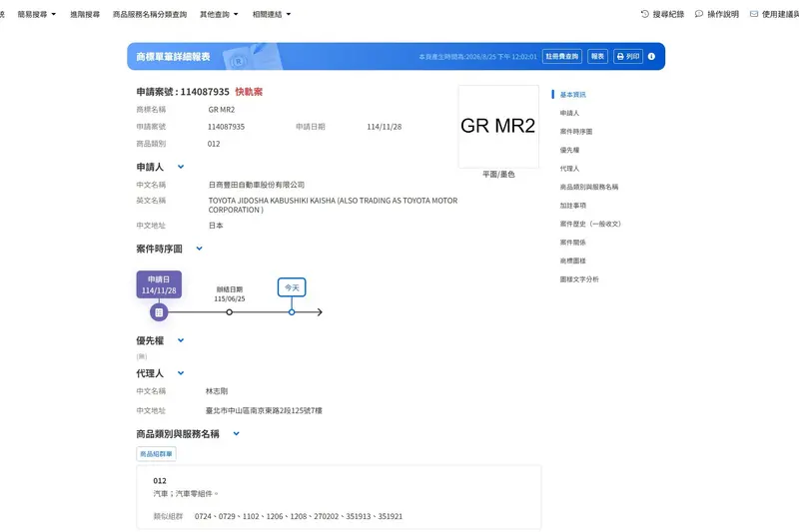Viewport: 799px width, 532px height.
Task: Select the agent address 臺北市中山區南京東路2段125號7樓
Action: [x=264, y=410]
